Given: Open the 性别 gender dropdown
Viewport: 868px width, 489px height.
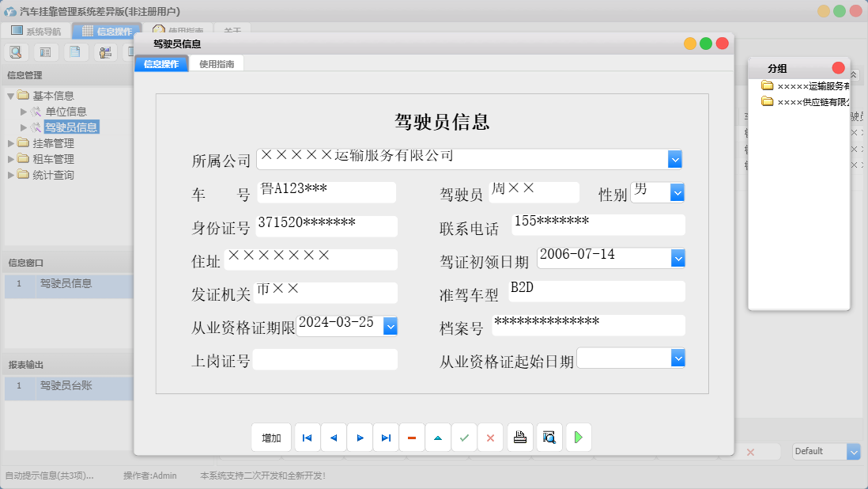Looking at the screenshot, I should pos(674,192).
